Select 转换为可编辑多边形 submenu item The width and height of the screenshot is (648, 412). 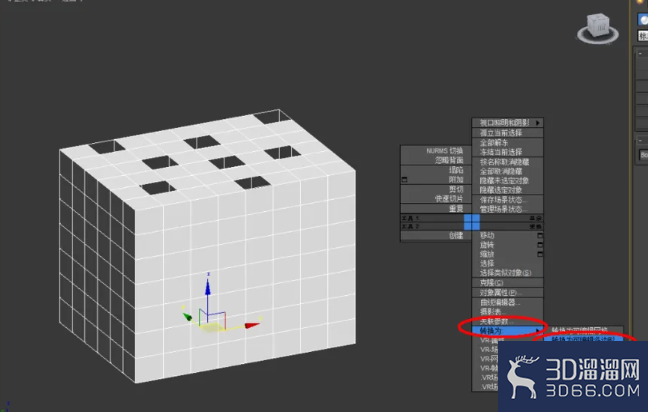[586, 339]
